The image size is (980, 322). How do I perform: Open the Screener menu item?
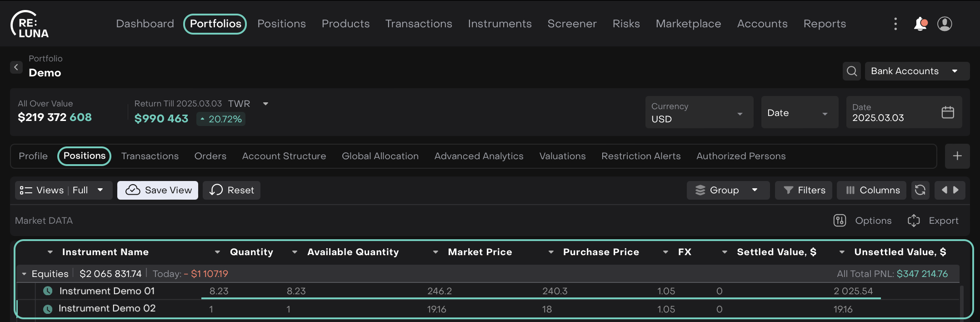click(x=571, y=24)
